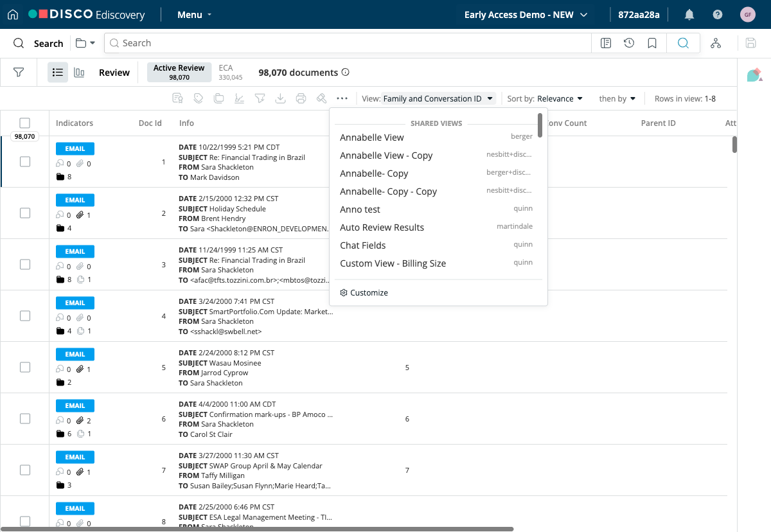
Task: Click the document search toolbar icon
Action: point(178,98)
